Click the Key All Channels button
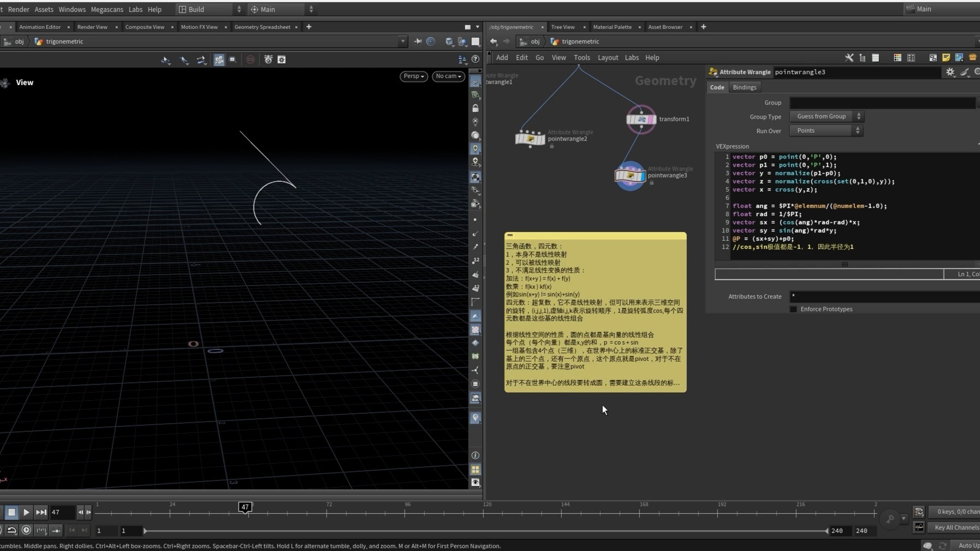 [x=956, y=528]
